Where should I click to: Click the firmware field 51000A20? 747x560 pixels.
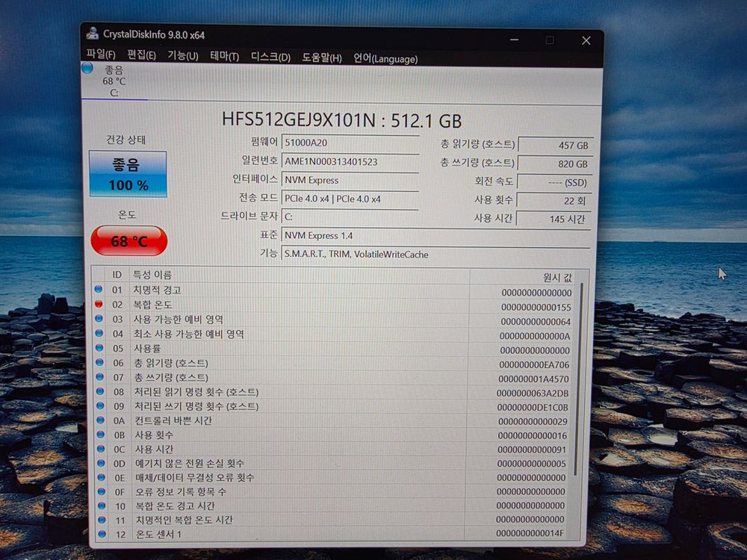[350, 143]
